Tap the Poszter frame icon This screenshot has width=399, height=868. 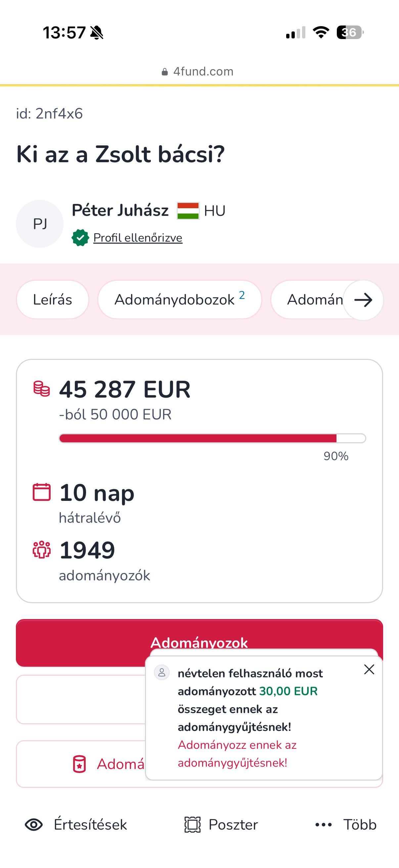pos(192,825)
